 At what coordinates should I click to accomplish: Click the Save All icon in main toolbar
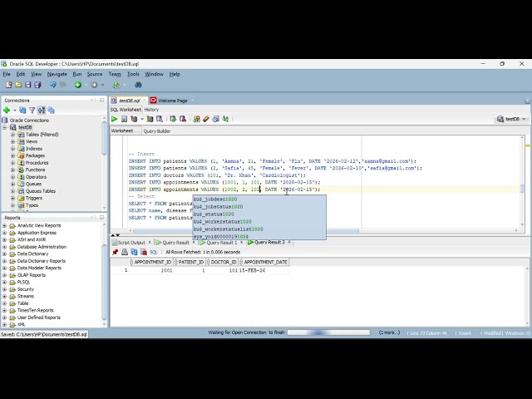[x=37, y=85]
